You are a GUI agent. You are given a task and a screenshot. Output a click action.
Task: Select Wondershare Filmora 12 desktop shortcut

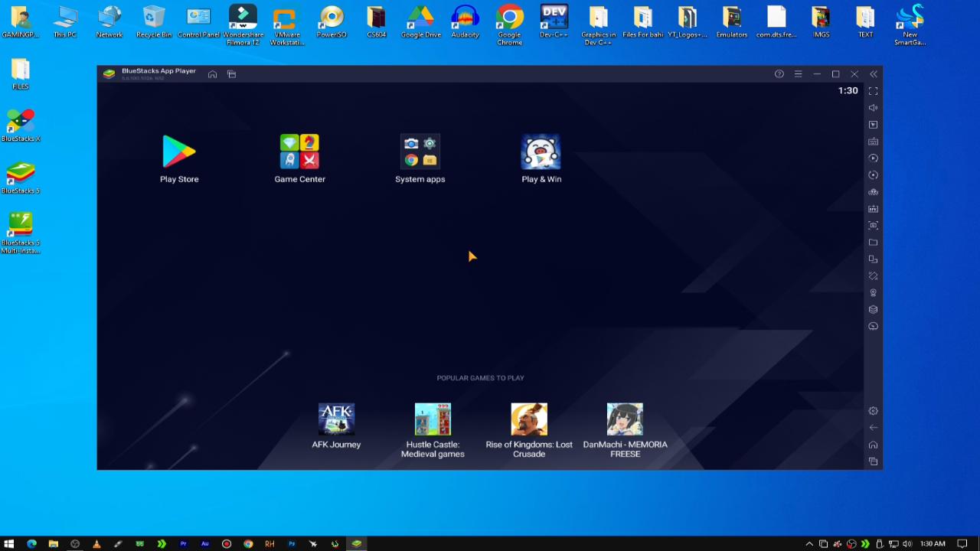pos(243,25)
